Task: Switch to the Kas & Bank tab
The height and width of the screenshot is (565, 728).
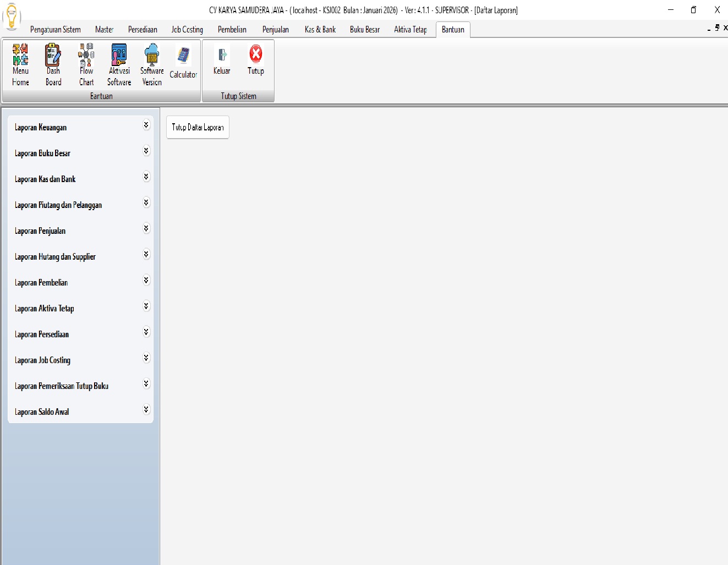Action: (320, 30)
